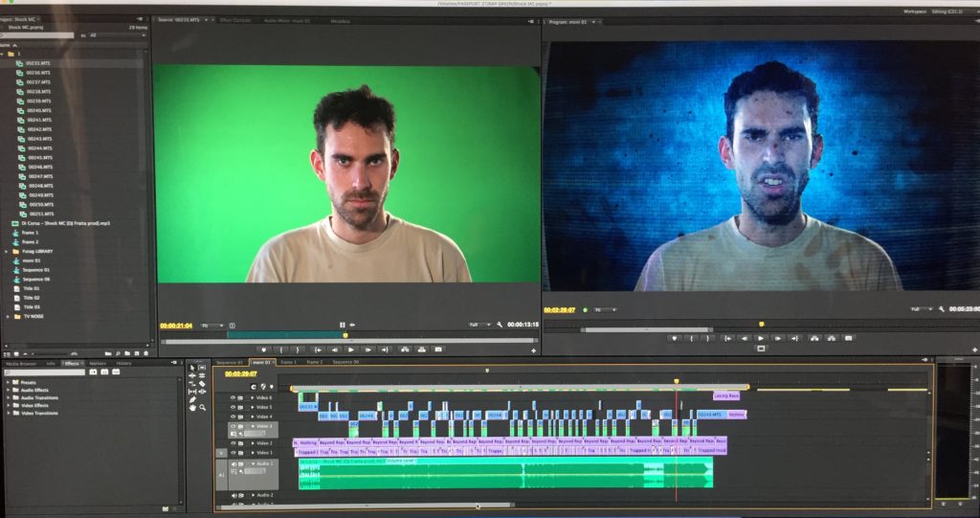Viewport: 980px width, 518px height.
Task: Select clip 00240.MTS in project panel
Action: (x=38, y=111)
